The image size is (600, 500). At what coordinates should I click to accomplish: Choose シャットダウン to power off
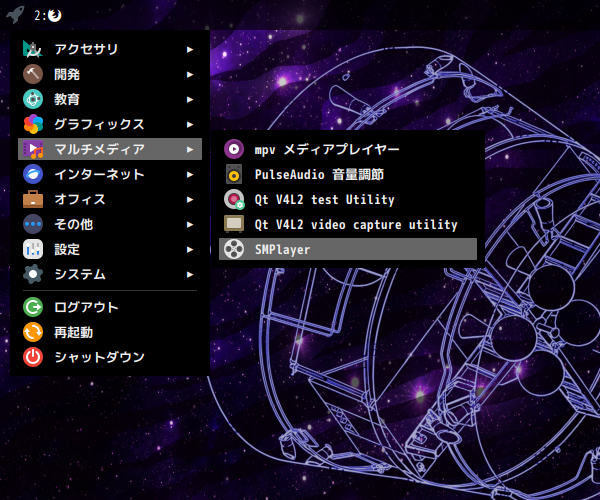coord(110,357)
